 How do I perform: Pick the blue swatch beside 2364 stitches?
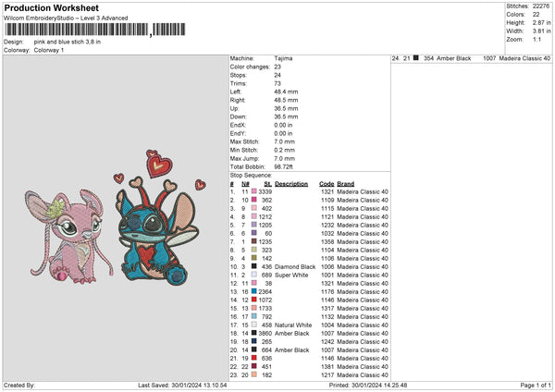(x=253, y=291)
